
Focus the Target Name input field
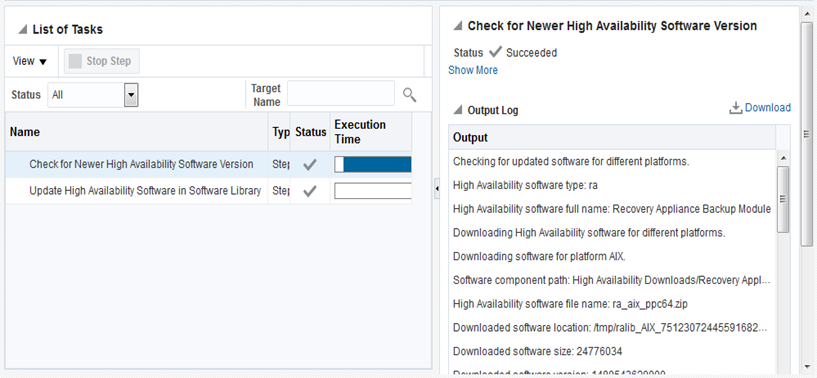point(341,94)
